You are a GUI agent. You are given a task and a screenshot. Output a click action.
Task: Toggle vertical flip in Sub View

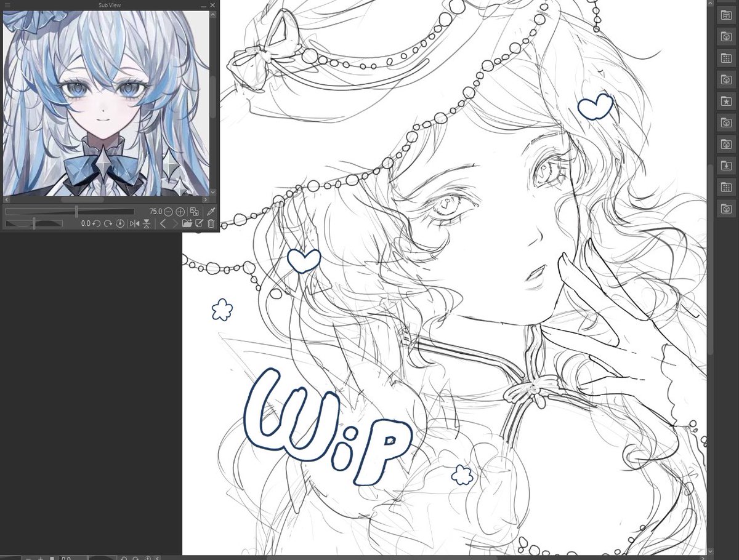tap(147, 223)
